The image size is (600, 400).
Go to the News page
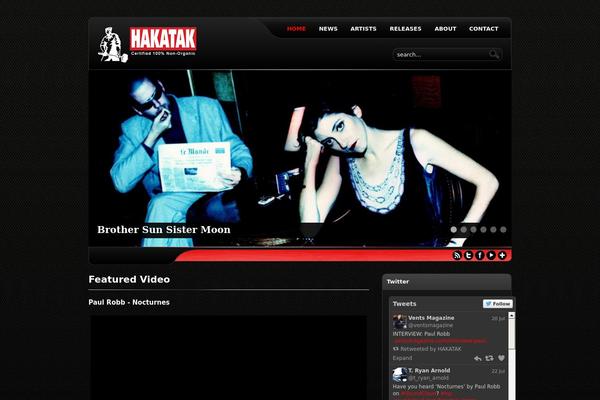tap(328, 29)
